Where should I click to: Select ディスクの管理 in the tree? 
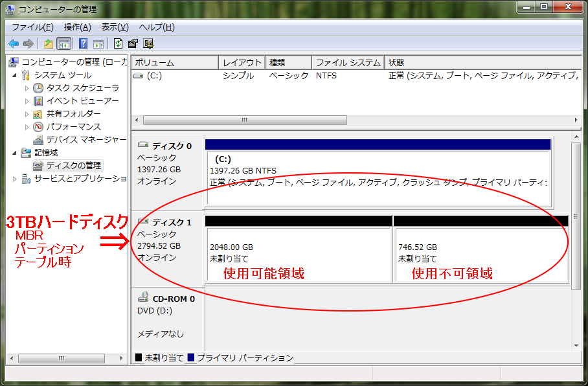click(x=73, y=166)
